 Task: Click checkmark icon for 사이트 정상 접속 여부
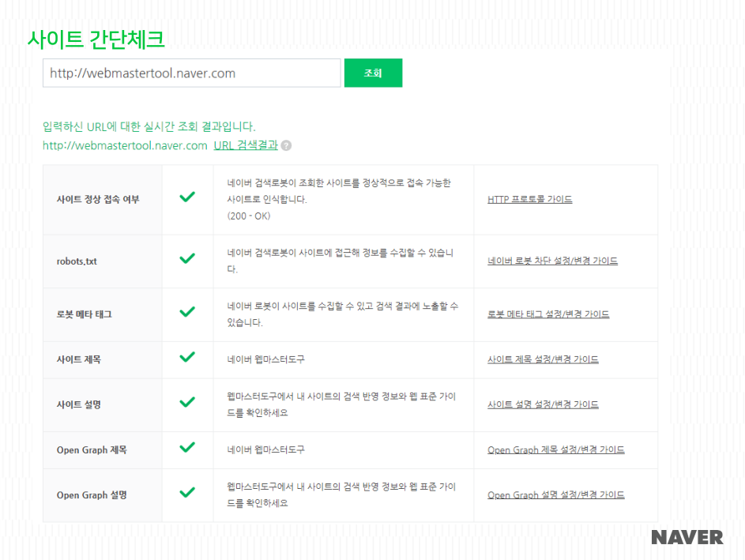(187, 197)
